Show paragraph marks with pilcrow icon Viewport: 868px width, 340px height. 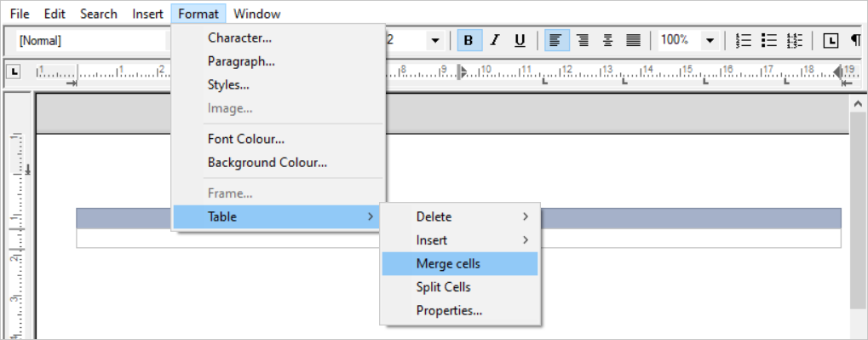pyautogui.click(x=856, y=40)
